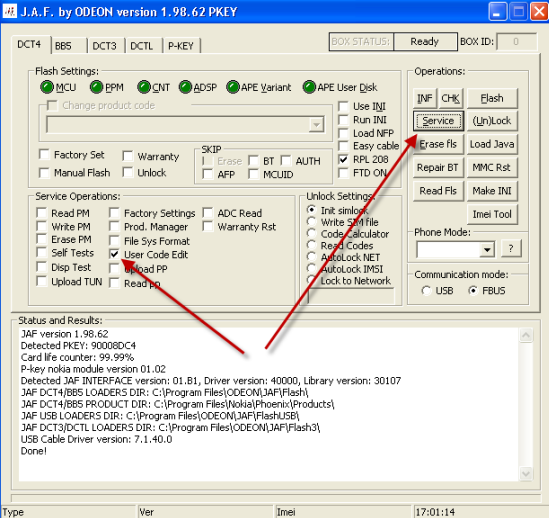Click the MMC Rst button
Viewport: 549px width, 518px height.
point(492,167)
